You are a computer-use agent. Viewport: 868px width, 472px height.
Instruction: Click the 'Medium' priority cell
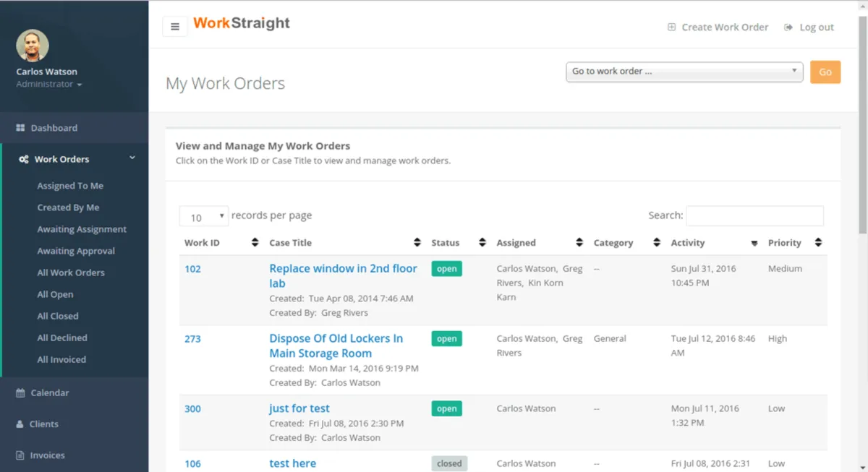tap(785, 268)
